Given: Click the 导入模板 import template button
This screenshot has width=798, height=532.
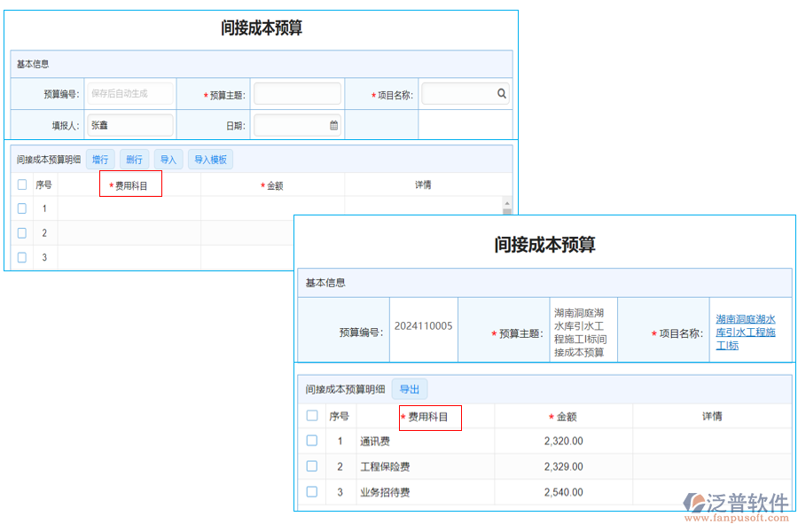Looking at the screenshot, I should (210, 159).
